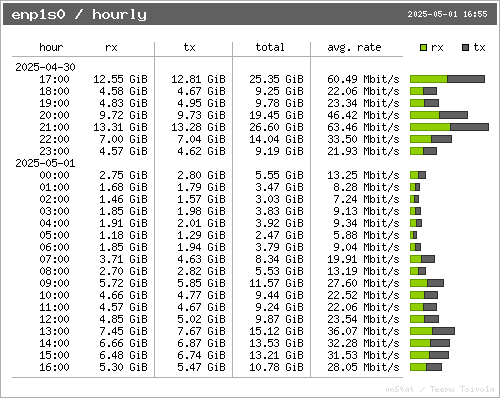Viewport: 500px width, 398px height.
Task: Click the traffic bar for 13:00
Action: point(432,331)
